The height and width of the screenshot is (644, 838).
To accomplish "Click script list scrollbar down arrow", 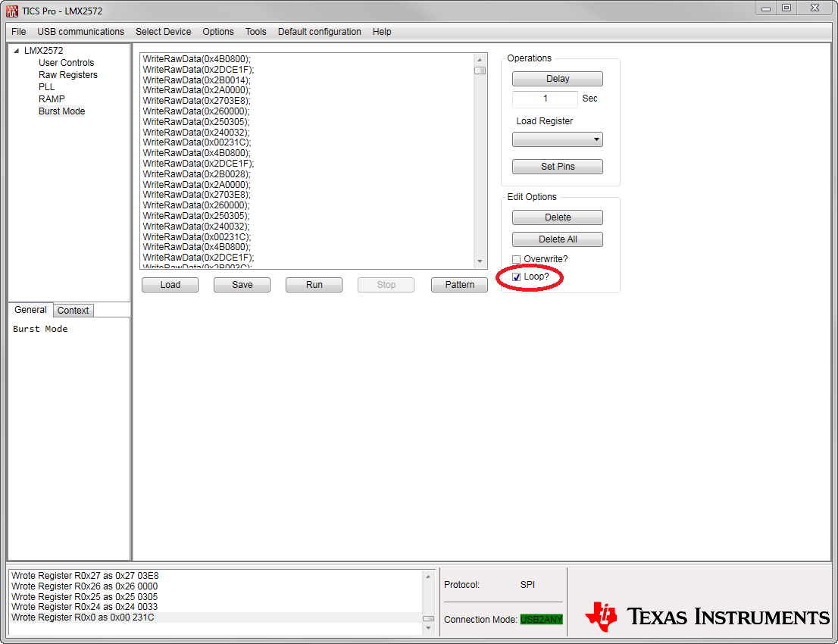I will (480, 261).
